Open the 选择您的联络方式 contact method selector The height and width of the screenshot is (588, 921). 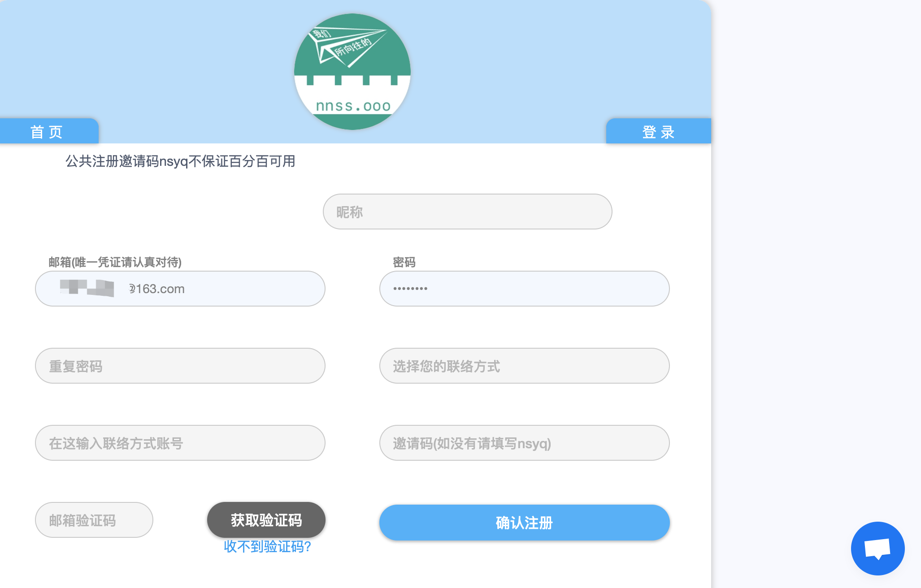pyautogui.click(x=524, y=366)
